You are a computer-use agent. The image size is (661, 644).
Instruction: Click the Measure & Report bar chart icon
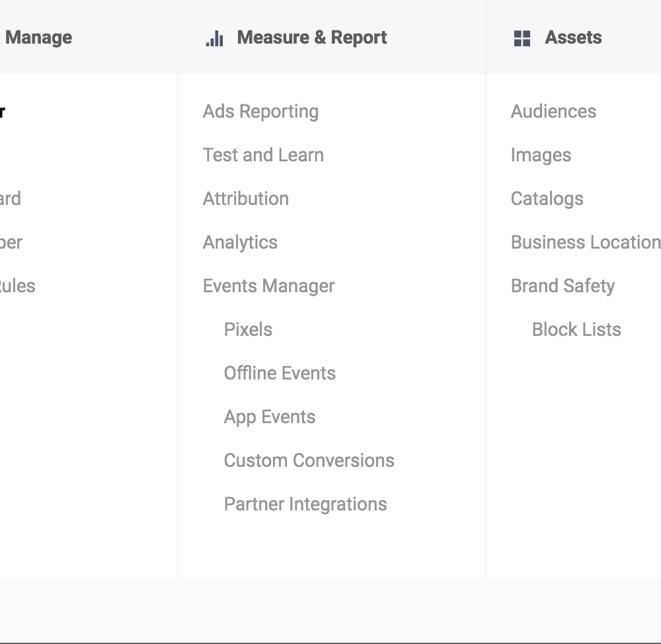(x=215, y=38)
